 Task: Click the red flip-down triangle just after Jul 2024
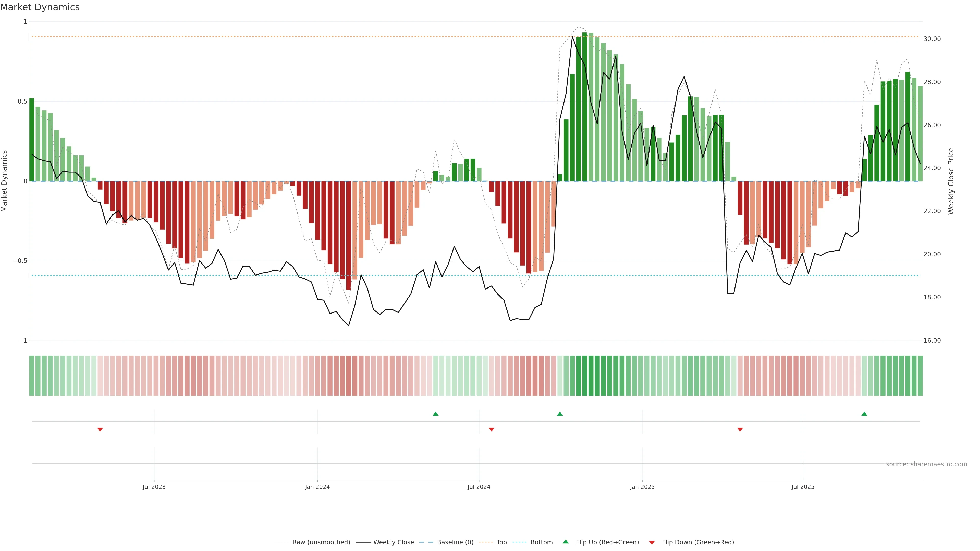coord(491,429)
